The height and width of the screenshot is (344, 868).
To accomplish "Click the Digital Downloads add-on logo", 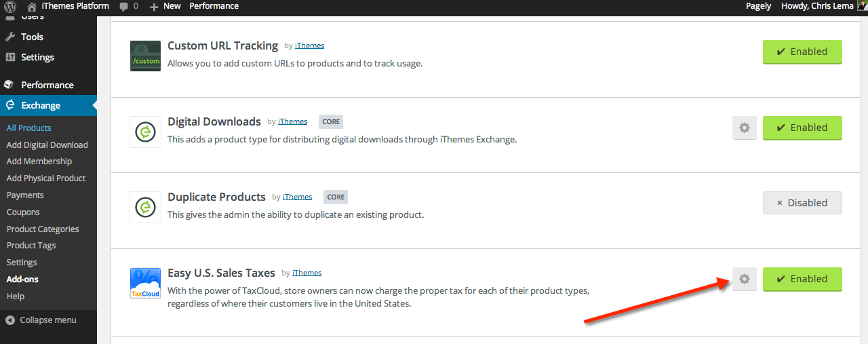I will point(145,132).
